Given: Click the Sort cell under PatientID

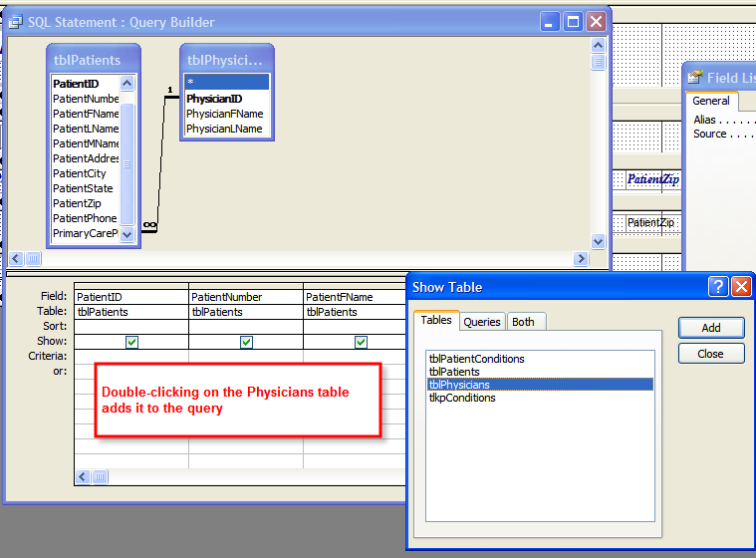Looking at the screenshot, I should tap(131, 326).
